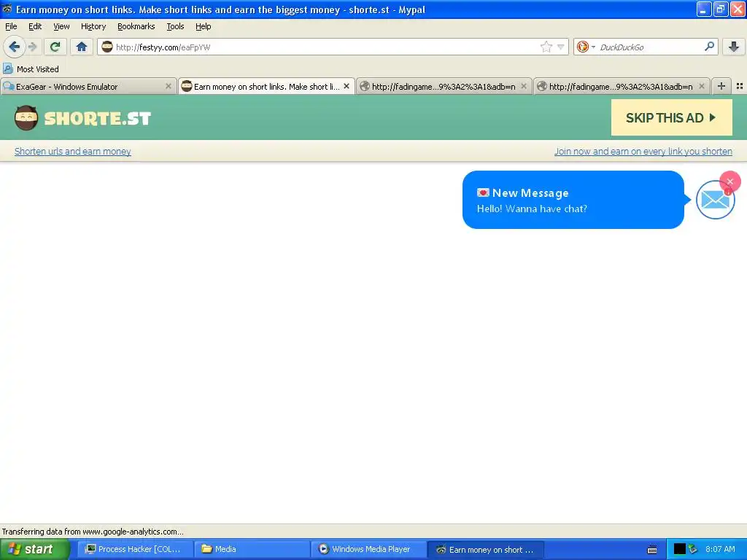
Task: Click the keyboard icon in system tray
Action: [x=652, y=550]
